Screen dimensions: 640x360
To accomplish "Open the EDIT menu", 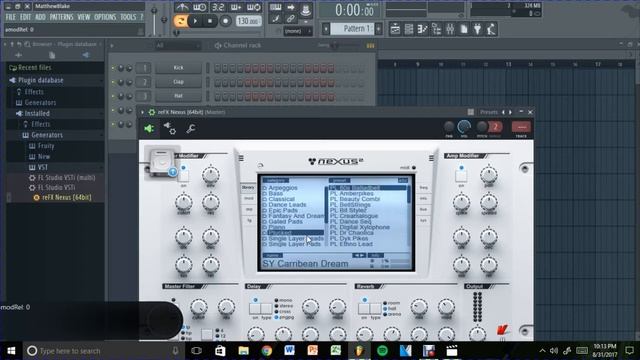I will 25,17.
